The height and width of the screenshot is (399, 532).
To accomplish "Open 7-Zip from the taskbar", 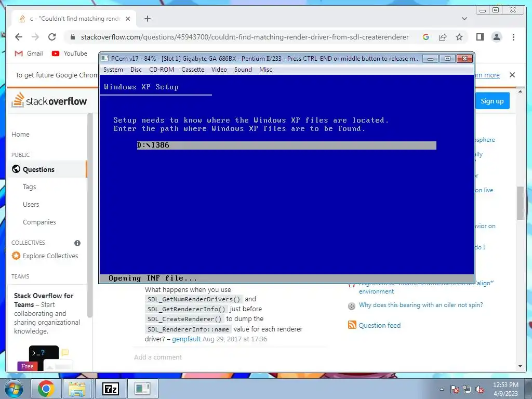I will (x=111, y=389).
